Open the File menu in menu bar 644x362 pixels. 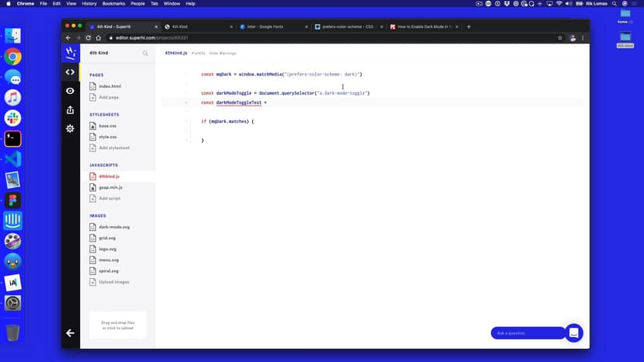43,4
